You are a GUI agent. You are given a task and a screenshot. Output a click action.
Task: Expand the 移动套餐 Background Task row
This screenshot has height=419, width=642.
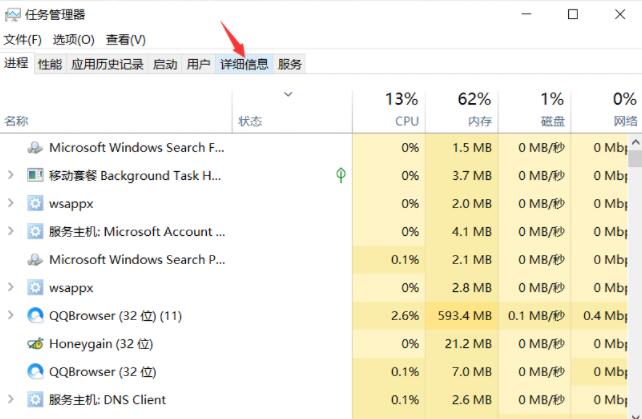point(10,176)
